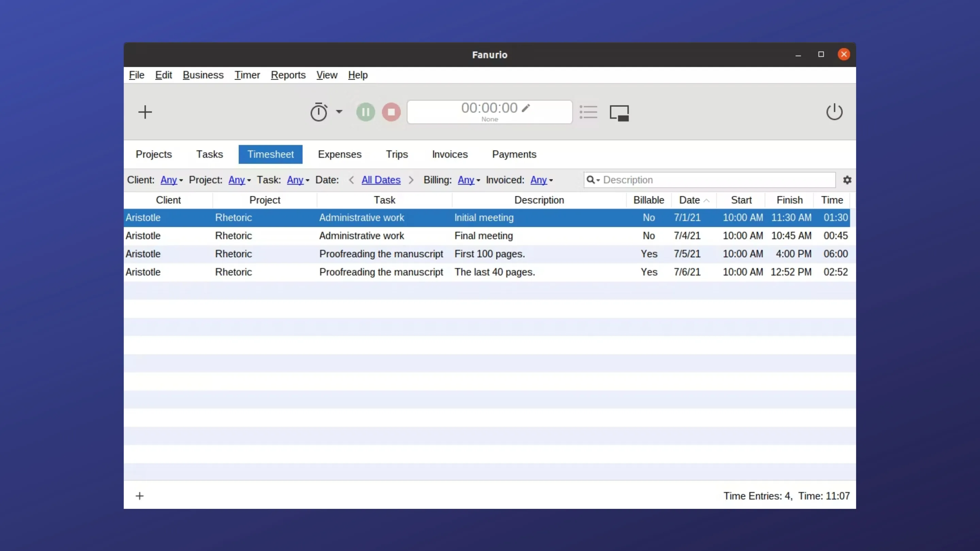Viewport: 980px width, 551px height.
Task: Edit the timer value using the pencil icon
Action: (527, 108)
